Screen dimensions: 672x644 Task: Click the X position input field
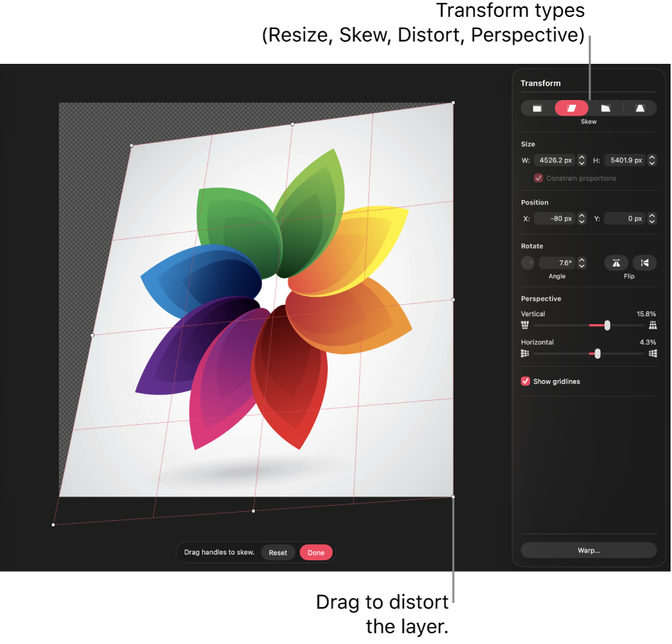[x=556, y=218]
